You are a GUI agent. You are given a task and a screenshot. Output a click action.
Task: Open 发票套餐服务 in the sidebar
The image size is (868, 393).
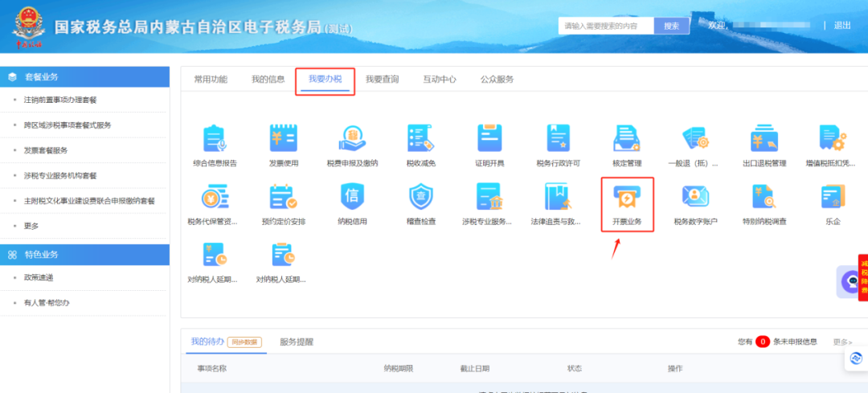click(46, 150)
